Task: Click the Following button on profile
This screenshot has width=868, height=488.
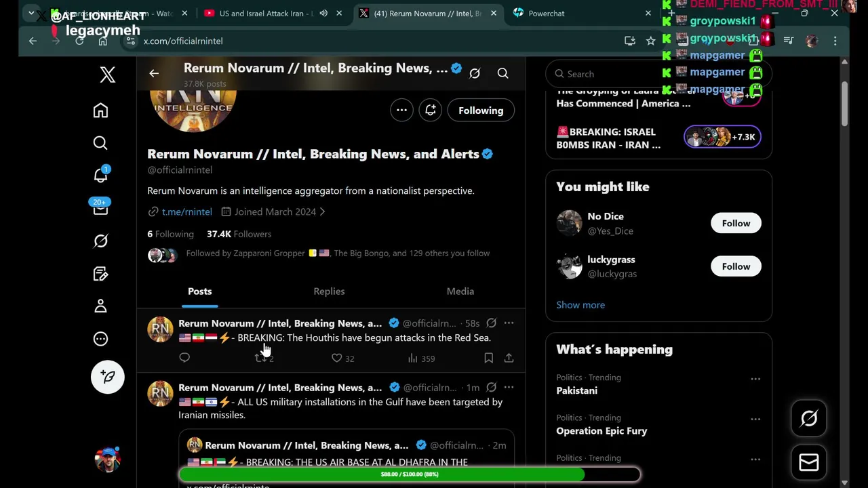Action: (481, 110)
